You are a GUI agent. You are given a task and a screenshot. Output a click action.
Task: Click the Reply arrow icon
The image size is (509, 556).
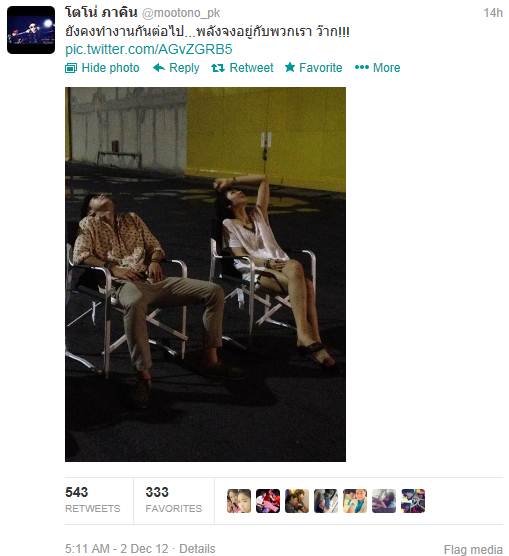pos(159,67)
